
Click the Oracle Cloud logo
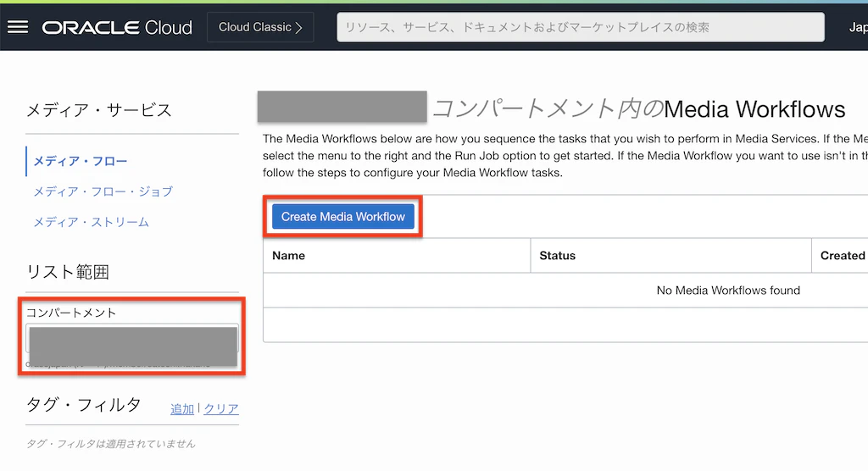[x=117, y=27]
